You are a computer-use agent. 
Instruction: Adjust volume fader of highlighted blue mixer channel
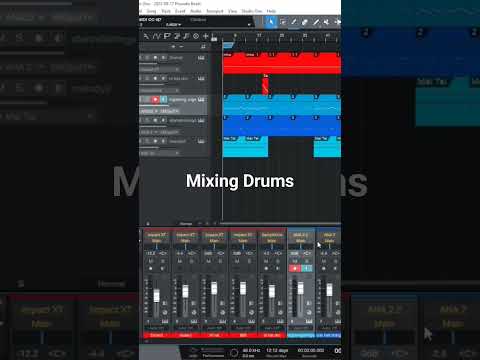coord(300,288)
